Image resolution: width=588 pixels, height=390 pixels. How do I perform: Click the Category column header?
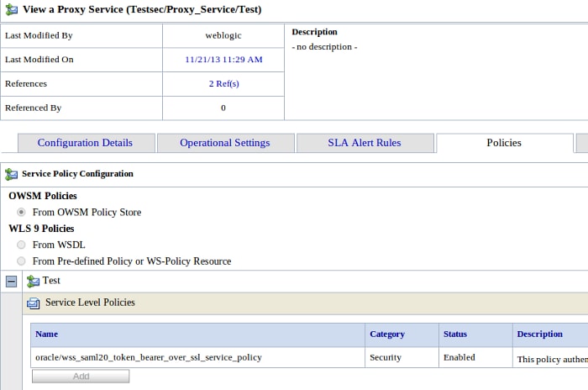[387, 335]
